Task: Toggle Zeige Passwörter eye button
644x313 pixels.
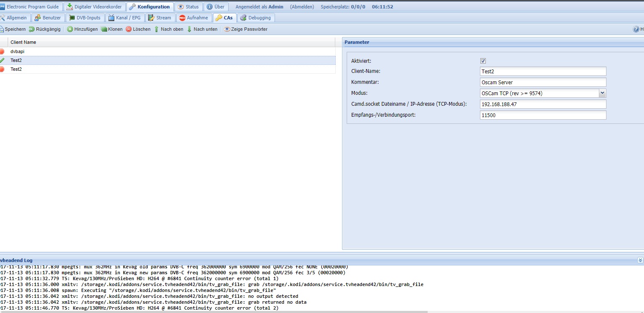Action: 245,29
